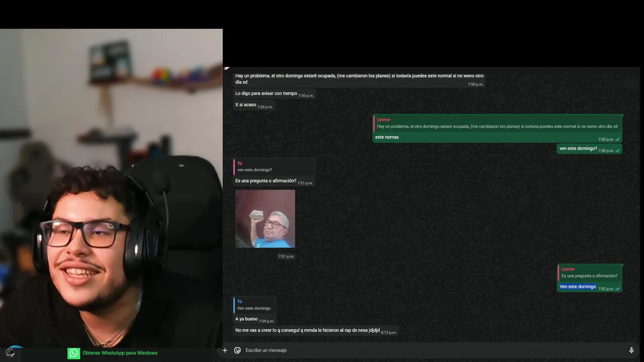Open the photo of the man holding a rock
The width and height of the screenshot is (644, 362).
point(265,219)
